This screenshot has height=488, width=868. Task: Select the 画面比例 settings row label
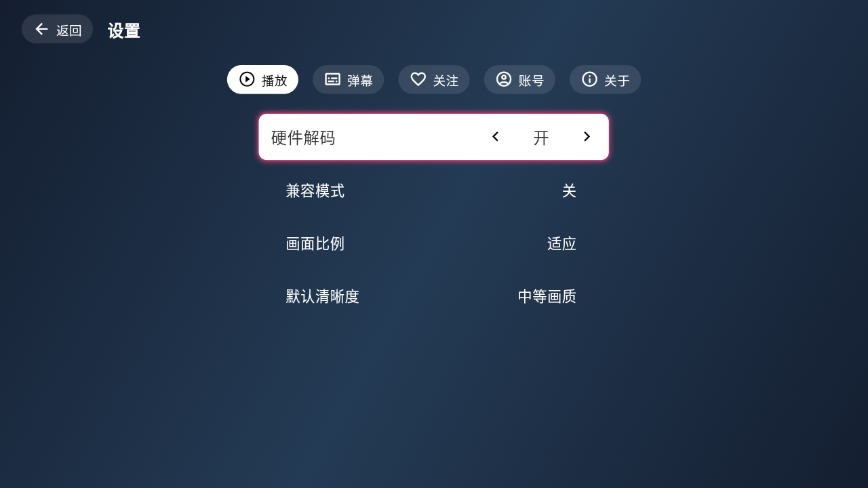click(315, 244)
